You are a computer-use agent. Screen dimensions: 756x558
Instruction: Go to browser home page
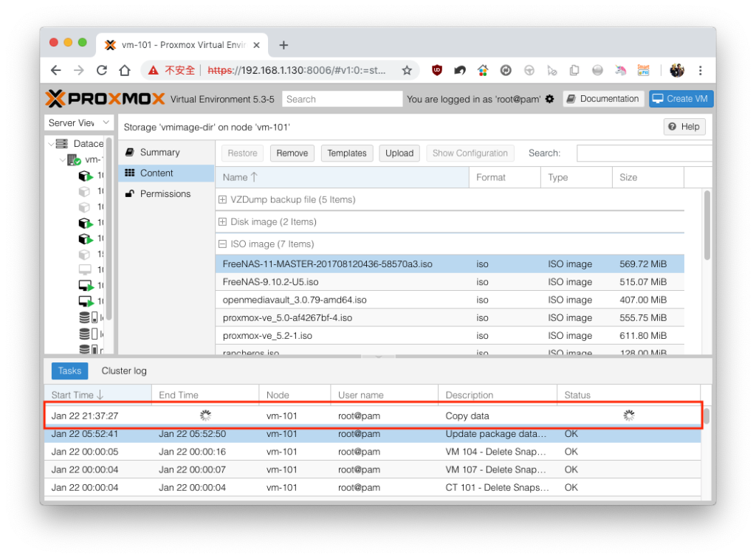(x=125, y=70)
